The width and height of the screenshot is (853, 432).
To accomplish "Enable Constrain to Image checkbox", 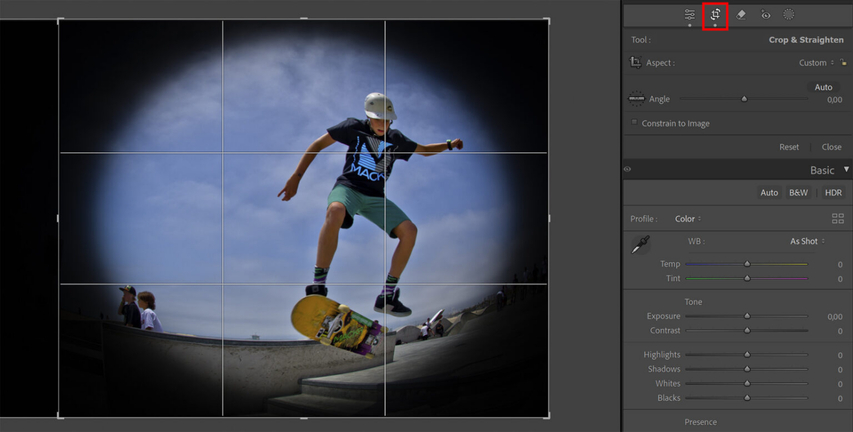I will click(x=634, y=122).
